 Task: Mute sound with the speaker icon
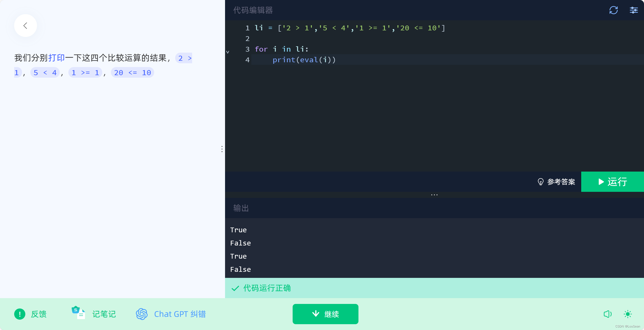608,314
